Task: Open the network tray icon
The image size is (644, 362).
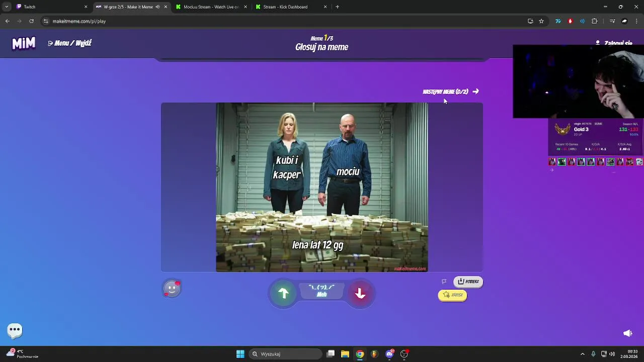Action: pyautogui.click(x=604, y=354)
